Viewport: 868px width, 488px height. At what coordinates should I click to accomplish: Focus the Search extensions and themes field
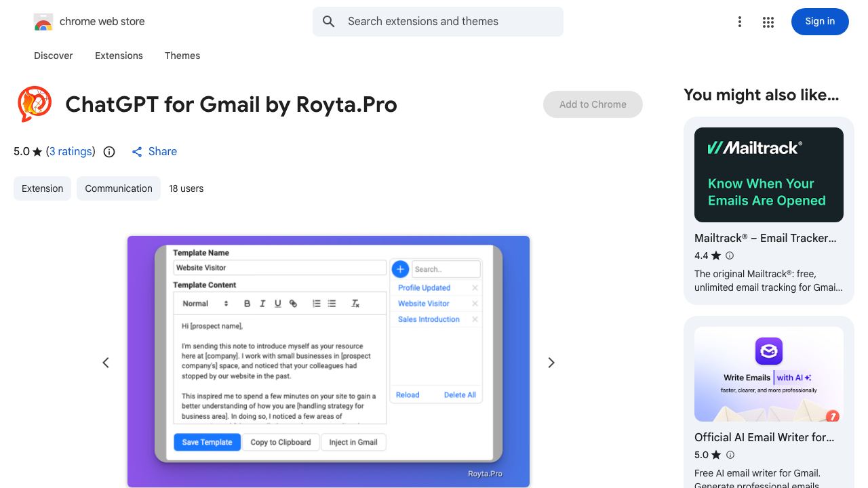[438, 22]
